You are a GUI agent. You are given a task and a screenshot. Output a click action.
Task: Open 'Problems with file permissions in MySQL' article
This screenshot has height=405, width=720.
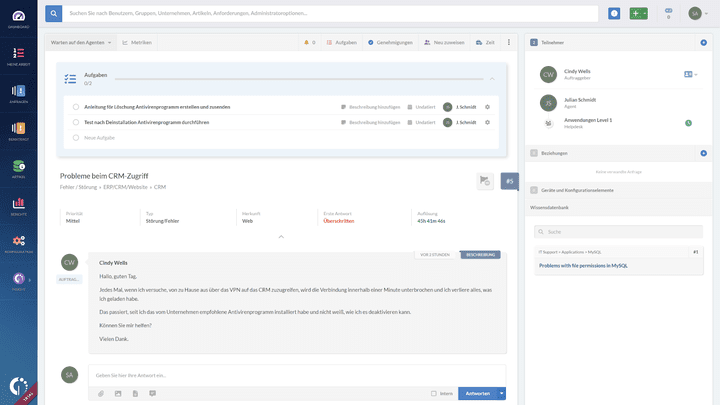tap(584, 265)
